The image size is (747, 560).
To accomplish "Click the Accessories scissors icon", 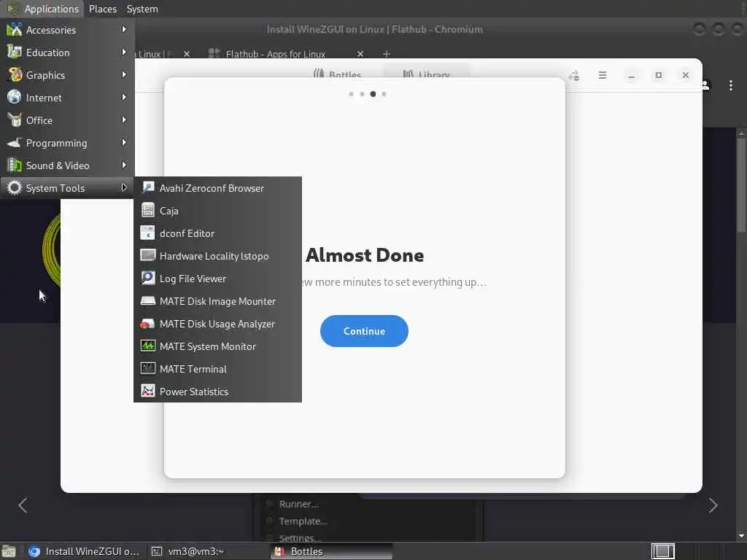I will pyautogui.click(x=15, y=29).
